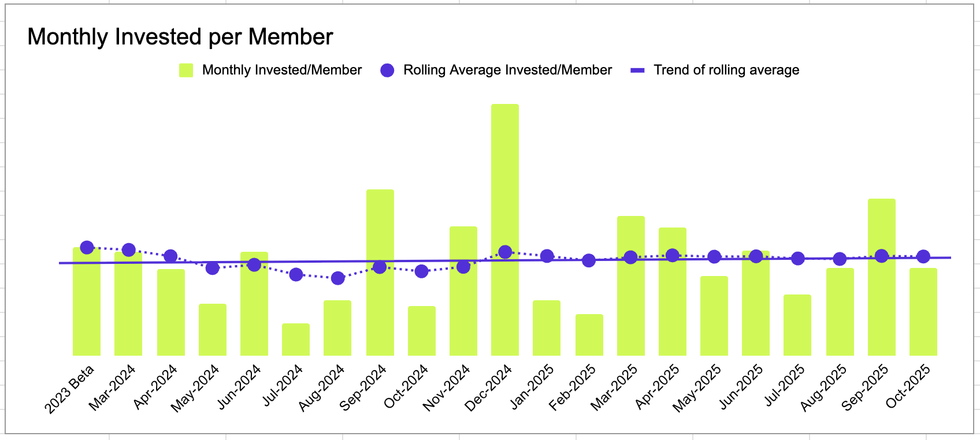
Task: Click the Jan-2025 axis label
Action: click(532, 387)
